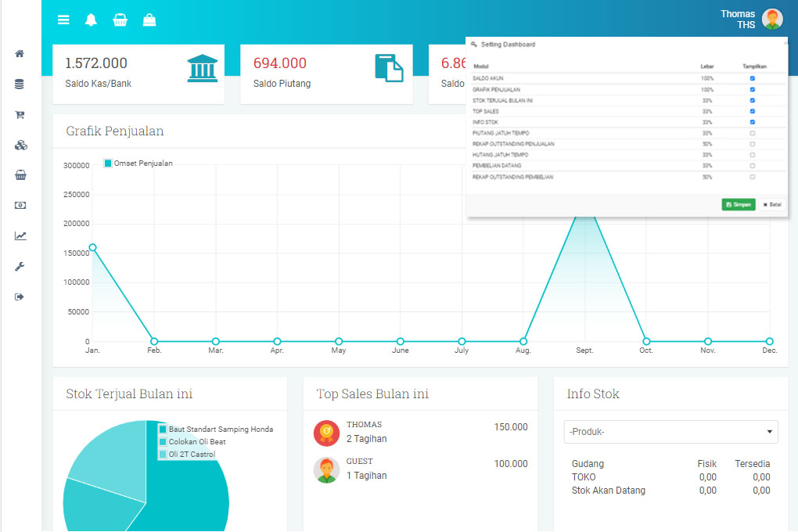798x532 pixels.
Task: Toggle the Baut Standart Samping Honda legend swatch
Action: pyautogui.click(x=163, y=430)
